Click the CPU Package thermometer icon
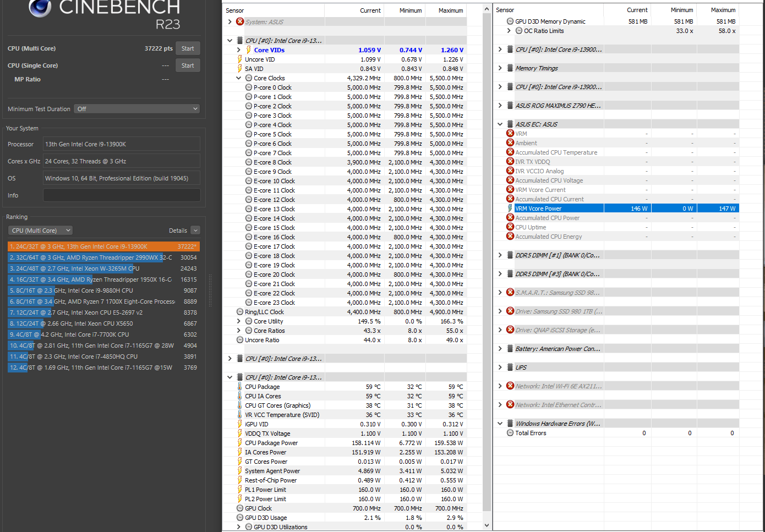 click(239, 387)
